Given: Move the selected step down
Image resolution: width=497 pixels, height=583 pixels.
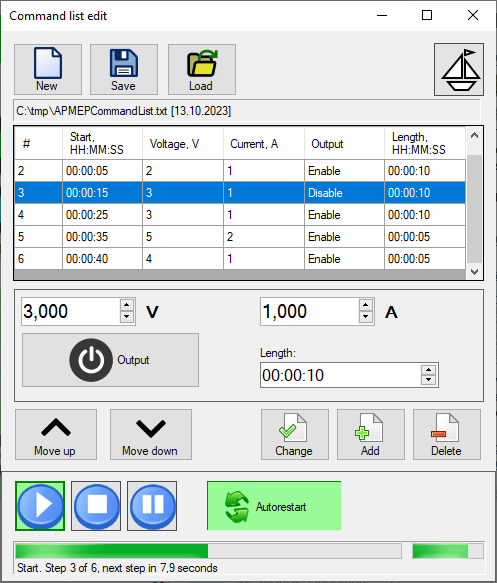Looking at the screenshot, I should tap(151, 435).
